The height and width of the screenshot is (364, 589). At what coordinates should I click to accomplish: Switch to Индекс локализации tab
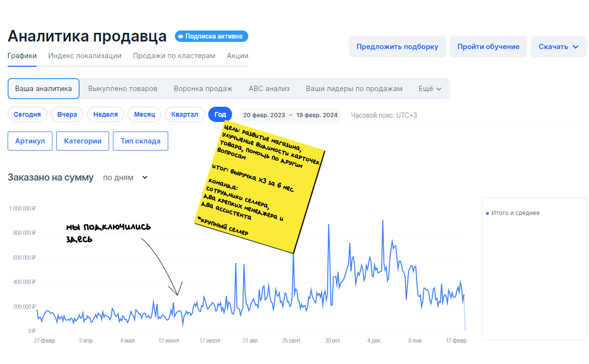click(85, 56)
